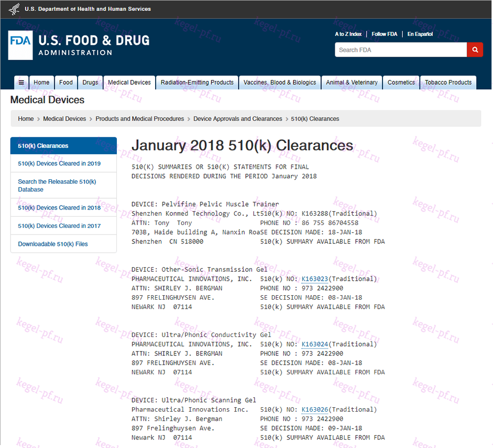Click 'ATTN: Tony Tony' text
The height and width of the screenshot is (448, 493).
coord(162,223)
